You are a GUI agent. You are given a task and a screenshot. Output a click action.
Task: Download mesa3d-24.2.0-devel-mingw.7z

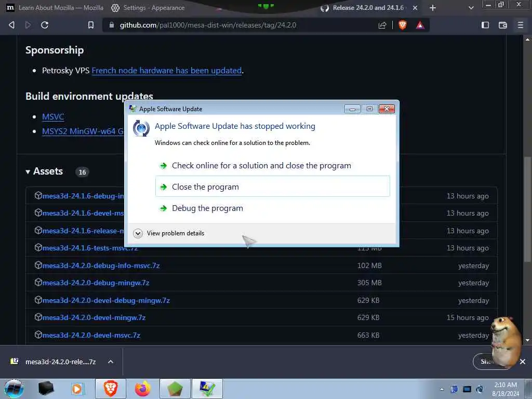(x=94, y=318)
